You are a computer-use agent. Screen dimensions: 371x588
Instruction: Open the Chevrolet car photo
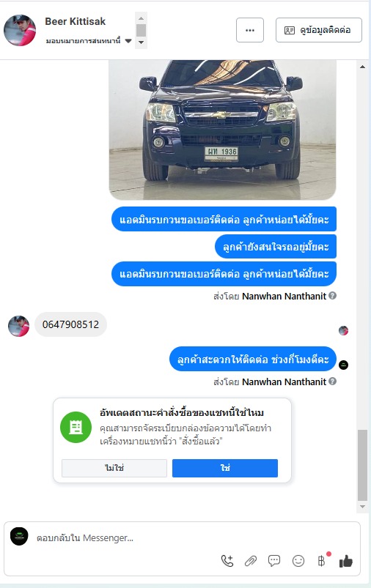pyautogui.click(x=222, y=130)
